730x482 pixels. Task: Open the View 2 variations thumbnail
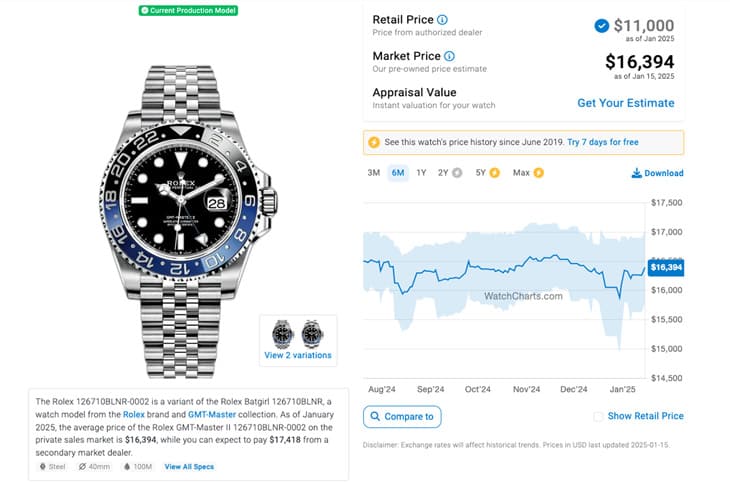(298, 340)
